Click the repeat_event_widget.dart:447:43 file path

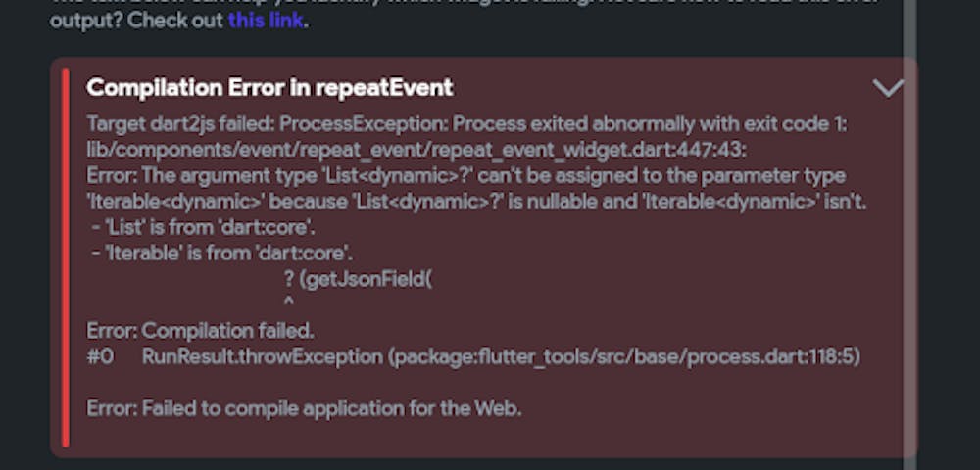point(416,150)
